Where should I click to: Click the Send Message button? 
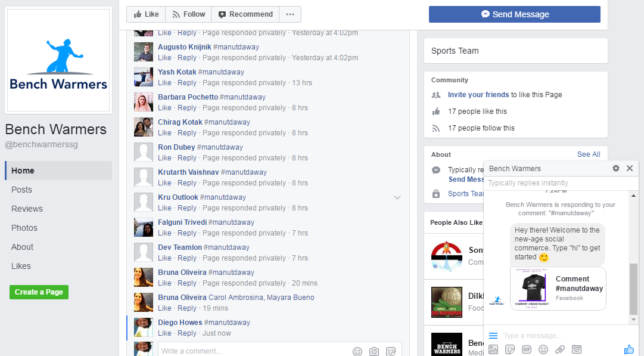(x=515, y=14)
